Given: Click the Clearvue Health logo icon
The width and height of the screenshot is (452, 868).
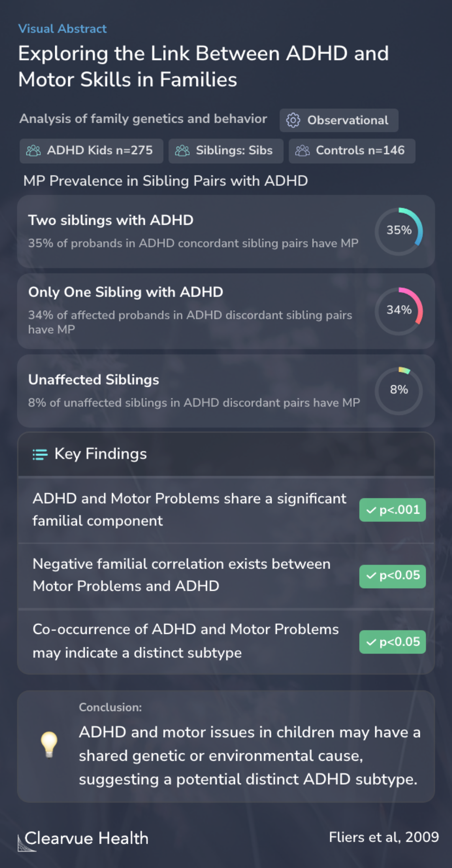Looking at the screenshot, I should (x=26, y=843).
